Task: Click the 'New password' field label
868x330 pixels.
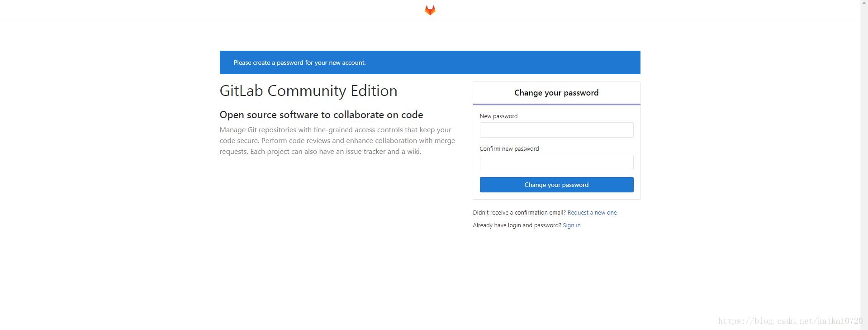Action: [498, 116]
